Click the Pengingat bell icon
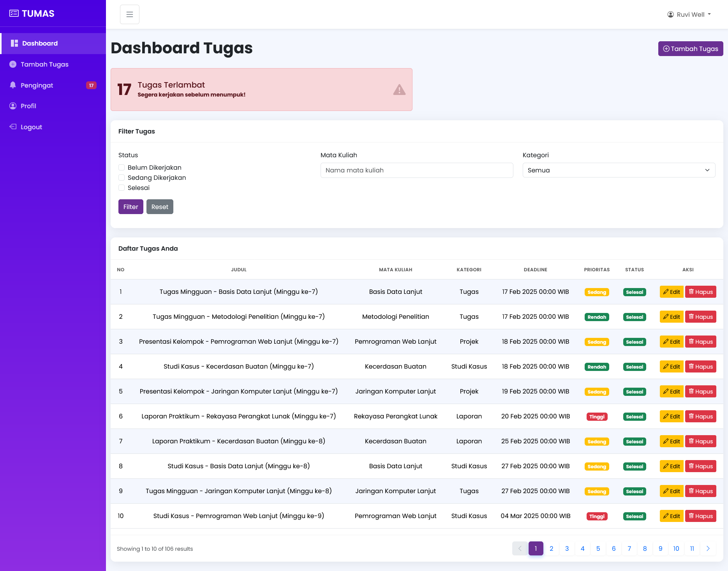The image size is (728, 571). pos(13,85)
